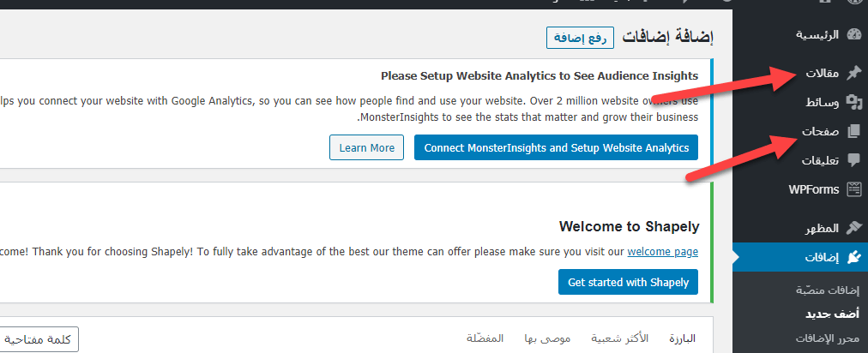The image size is (868, 353).
Task: Click the رفع إضافة upload plugin button
Action: [580, 38]
